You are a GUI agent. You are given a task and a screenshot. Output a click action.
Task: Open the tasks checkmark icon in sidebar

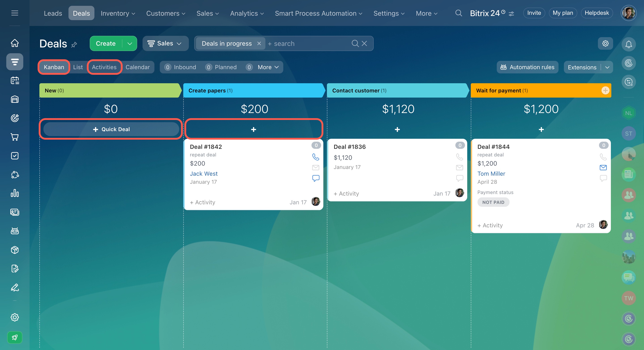[15, 156]
